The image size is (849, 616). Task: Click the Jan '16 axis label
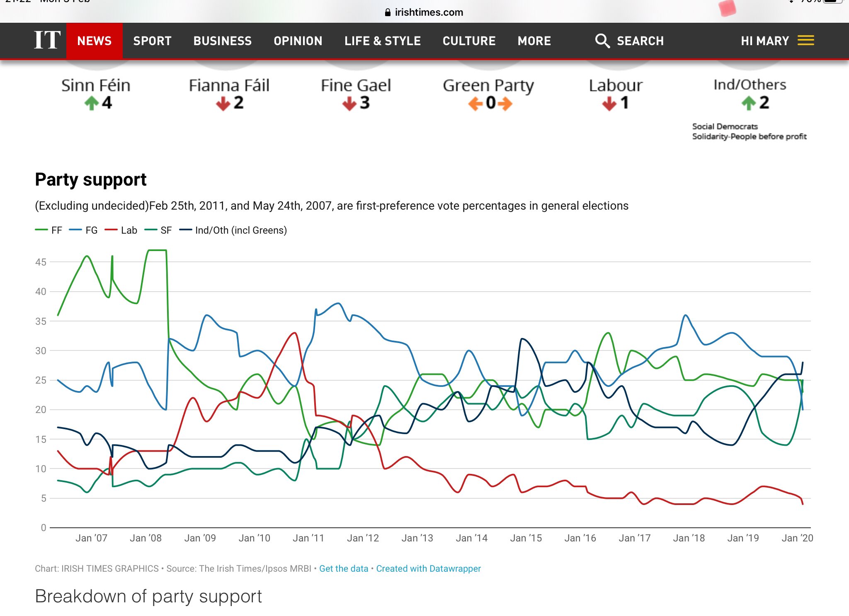click(580, 538)
